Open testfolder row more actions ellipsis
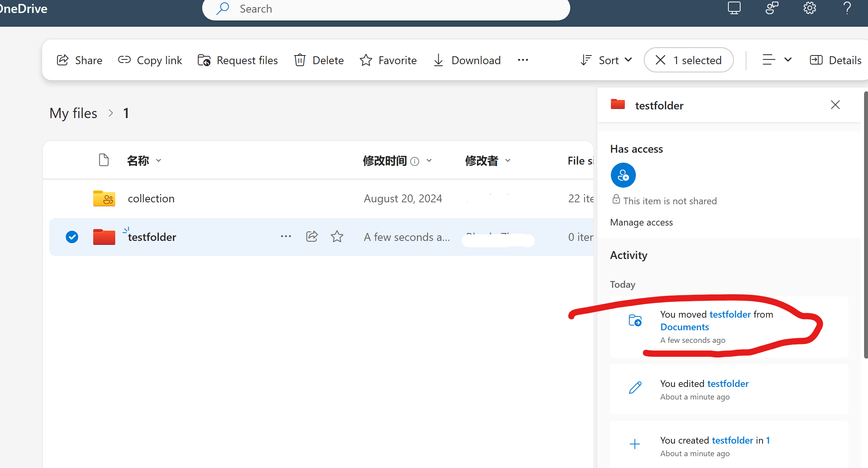This screenshot has width=868, height=468. tap(286, 237)
